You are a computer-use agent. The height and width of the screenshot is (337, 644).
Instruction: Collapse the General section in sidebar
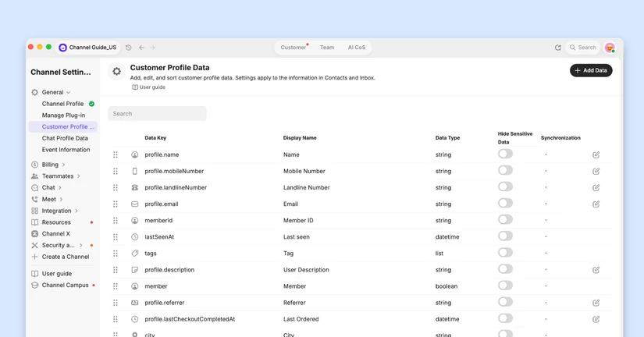68,92
